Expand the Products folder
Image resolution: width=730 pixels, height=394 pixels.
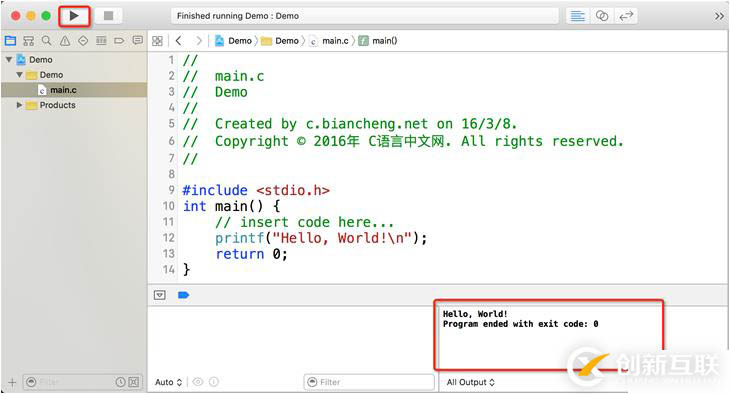pos(19,105)
